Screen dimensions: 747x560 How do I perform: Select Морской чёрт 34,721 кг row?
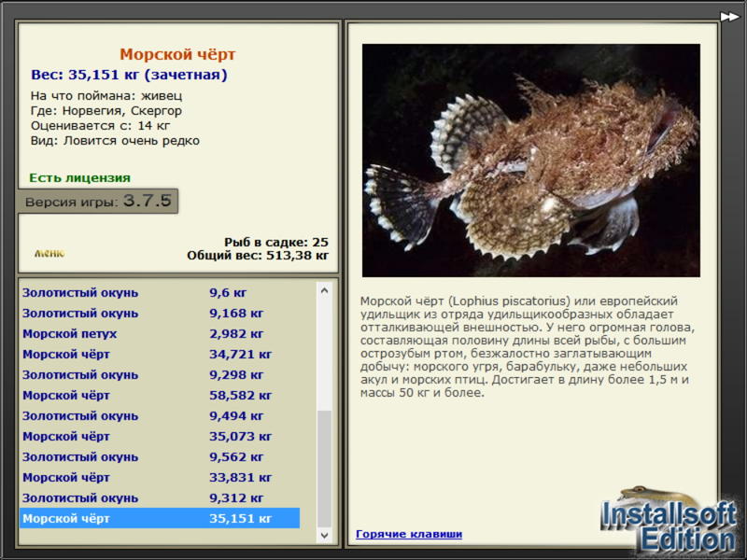click(x=160, y=355)
